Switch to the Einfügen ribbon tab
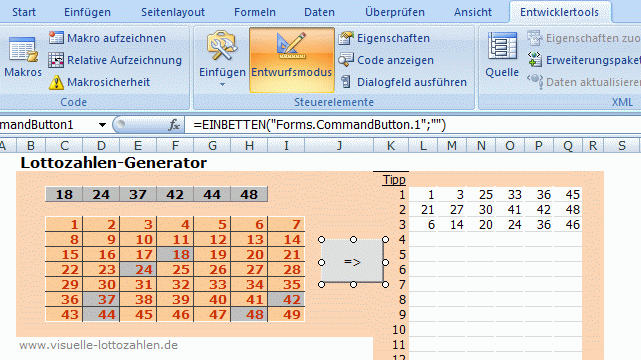641x360 pixels. [87, 12]
